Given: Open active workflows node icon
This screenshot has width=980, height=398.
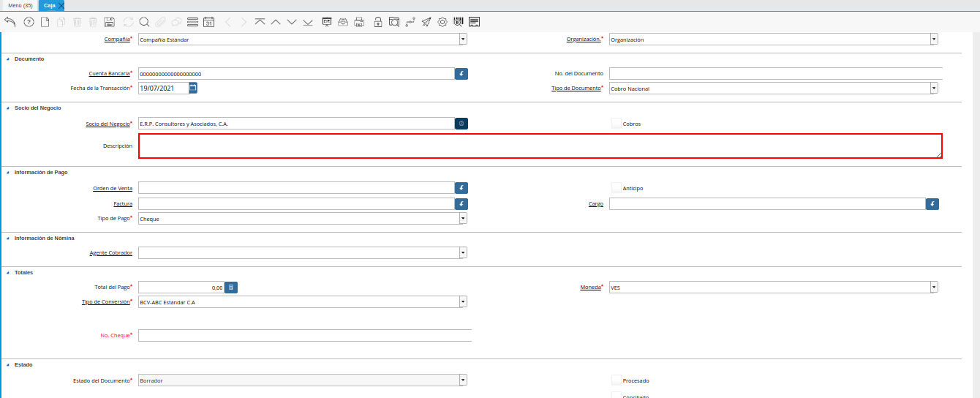Looking at the screenshot, I should (410, 22).
